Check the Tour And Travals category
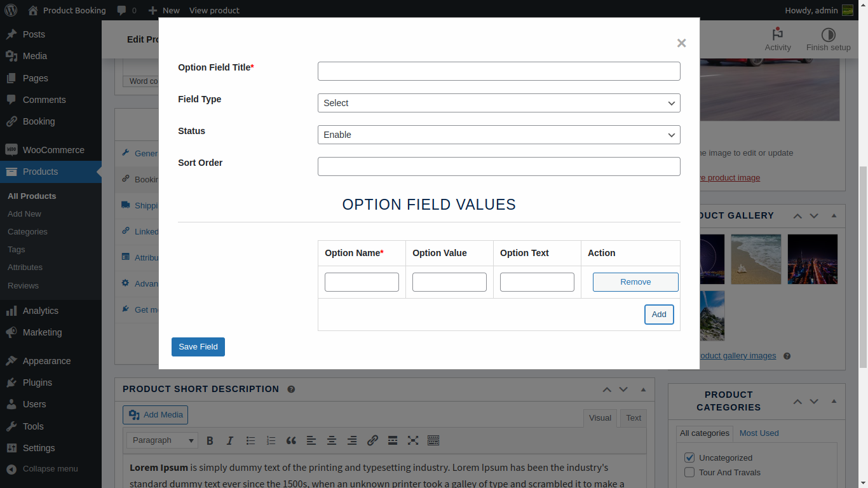Screen dimensions: 868x488 [689, 472]
